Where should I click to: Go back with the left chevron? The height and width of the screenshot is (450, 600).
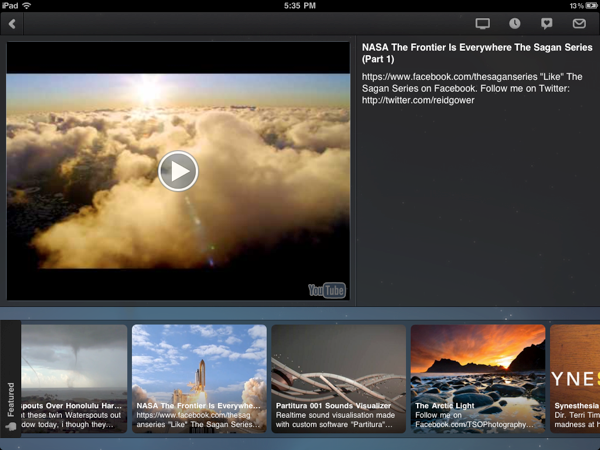[x=12, y=24]
